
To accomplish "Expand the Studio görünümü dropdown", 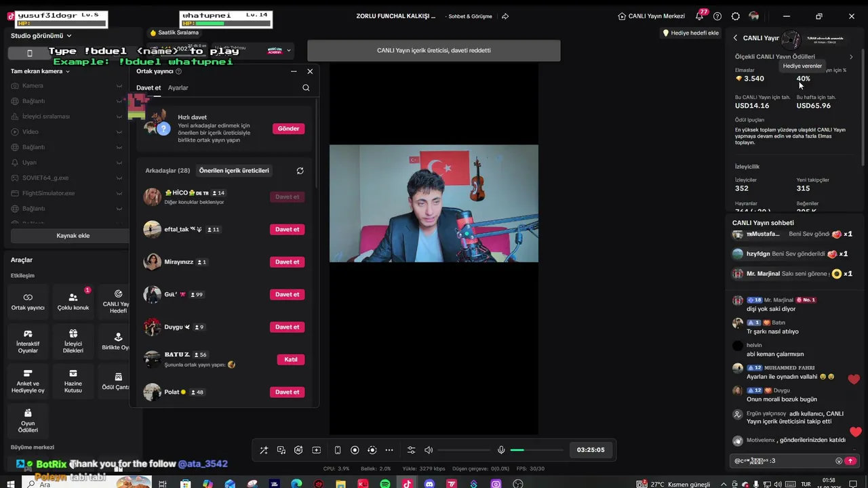I will 41,36.
